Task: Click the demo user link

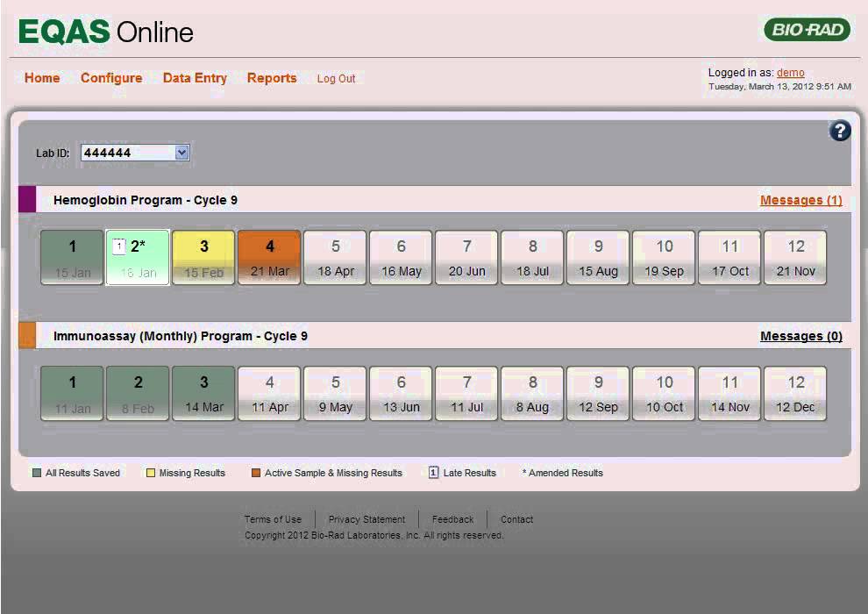Action: coord(791,73)
